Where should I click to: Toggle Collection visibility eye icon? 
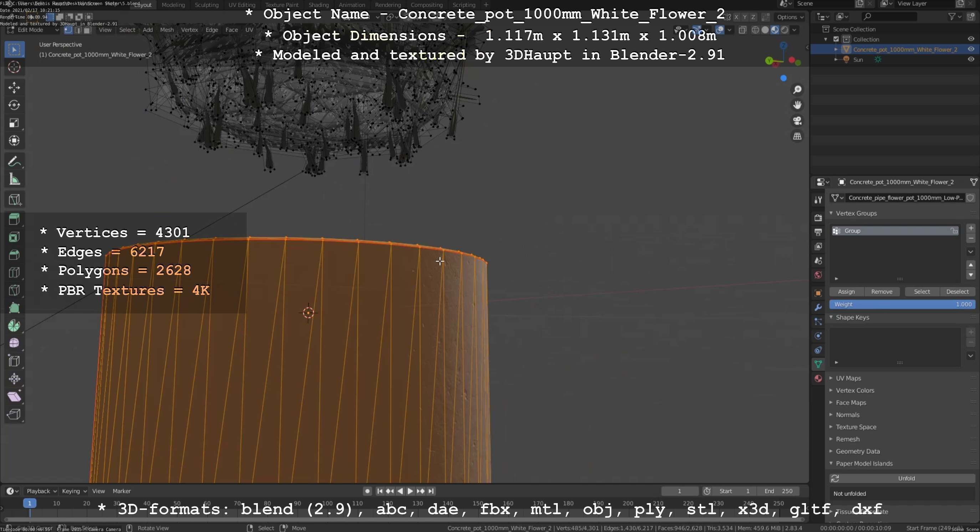pos(971,39)
